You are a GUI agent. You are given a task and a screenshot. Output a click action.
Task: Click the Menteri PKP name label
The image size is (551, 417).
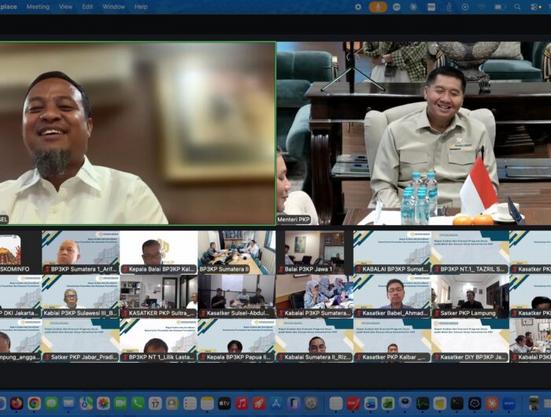pos(294,220)
